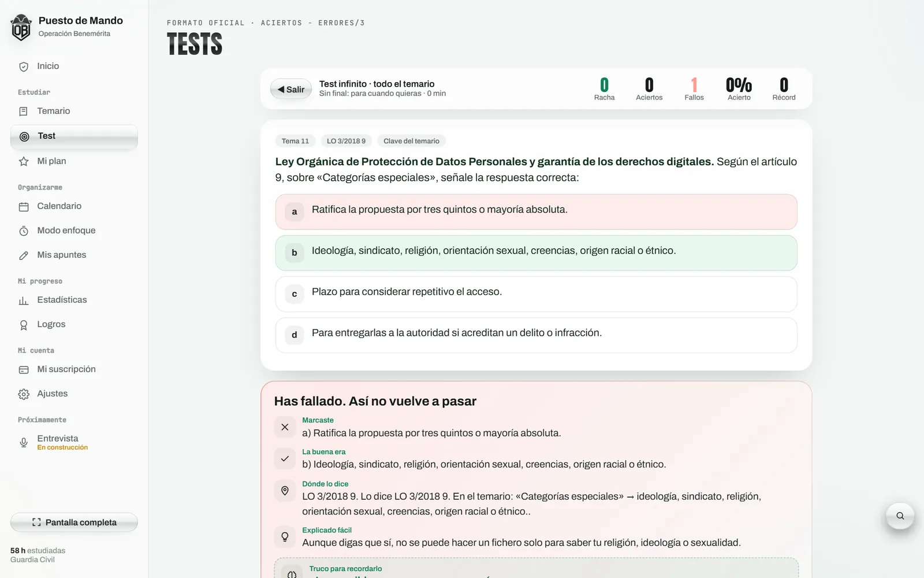
Task: Click the target icon beside Test
Action: pos(24,136)
